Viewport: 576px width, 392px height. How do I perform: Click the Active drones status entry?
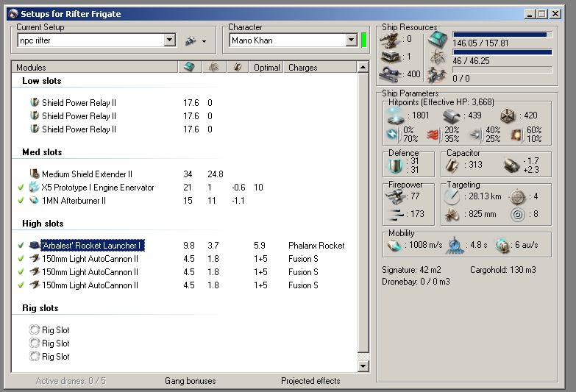[71, 381]
